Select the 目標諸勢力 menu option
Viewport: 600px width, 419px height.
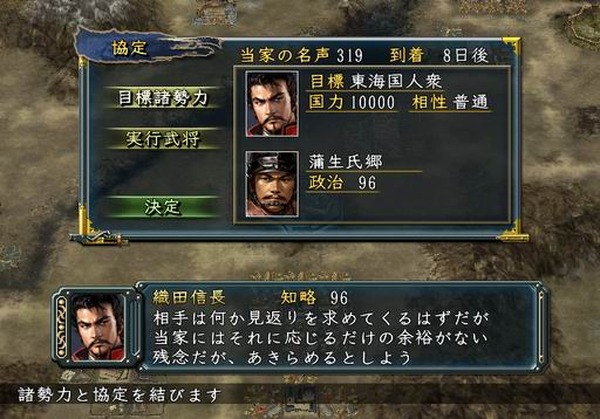[162, 98]
